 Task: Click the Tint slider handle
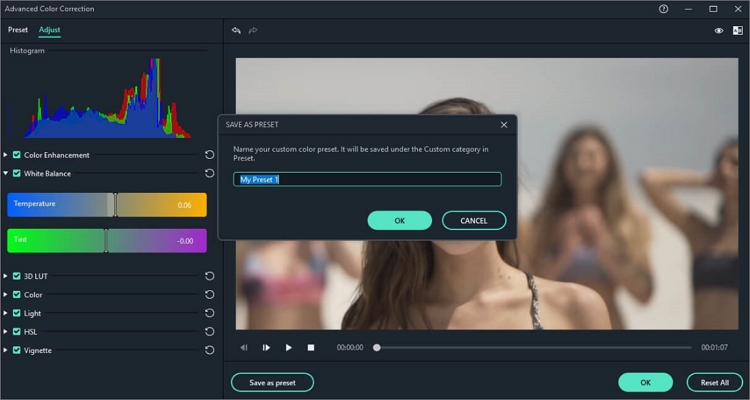[x=106, y=241]
